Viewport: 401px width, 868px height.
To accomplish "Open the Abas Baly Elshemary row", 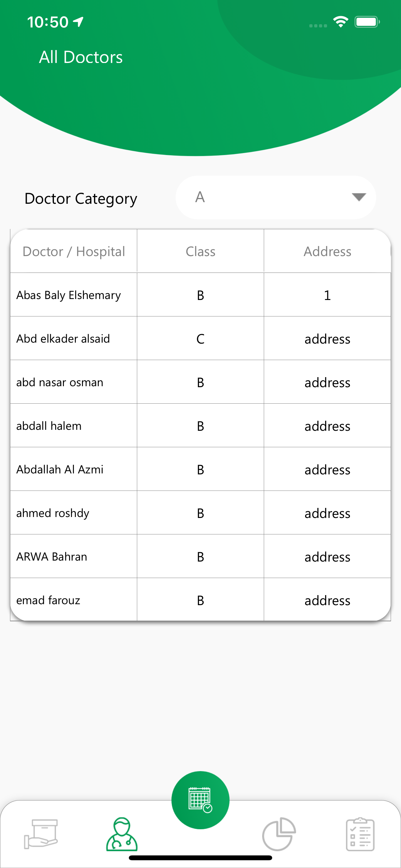I will click(x=200, y=294).
